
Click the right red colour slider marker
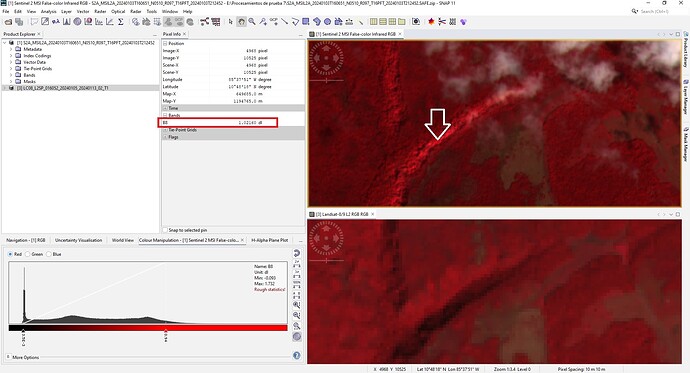point(165,331)
